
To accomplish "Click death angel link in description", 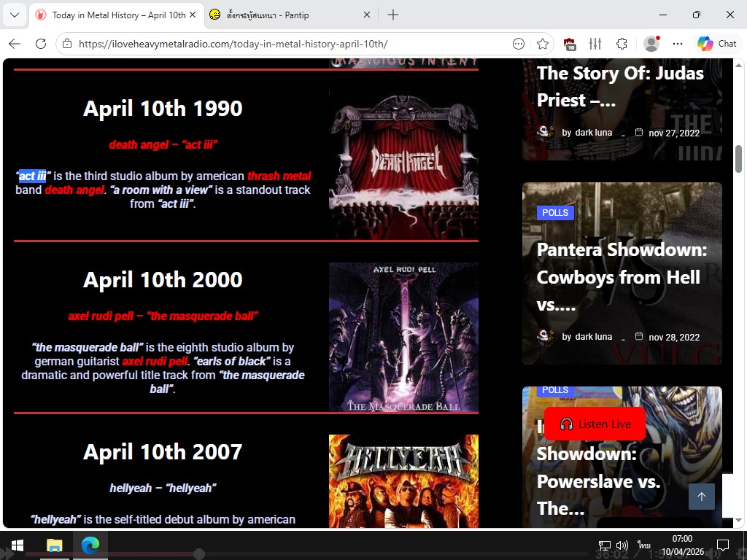I will click(x=74, y=190).
